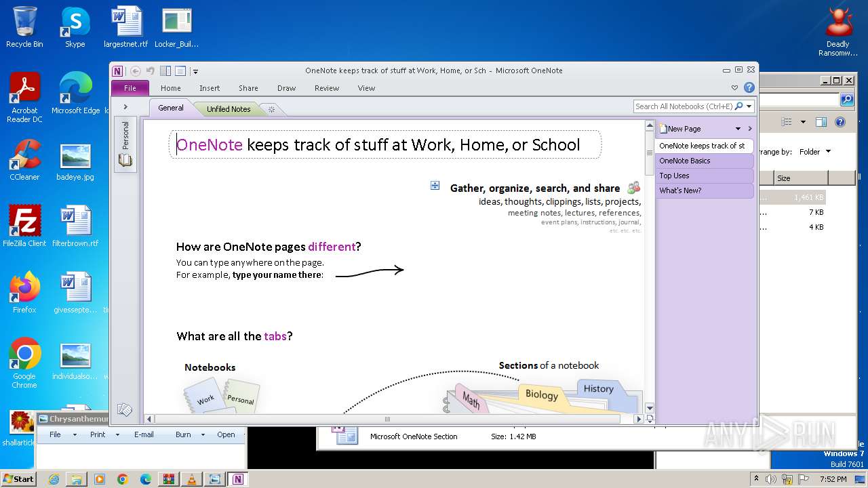Select the General section tab
Screen dimensions: 868x488
171,108
